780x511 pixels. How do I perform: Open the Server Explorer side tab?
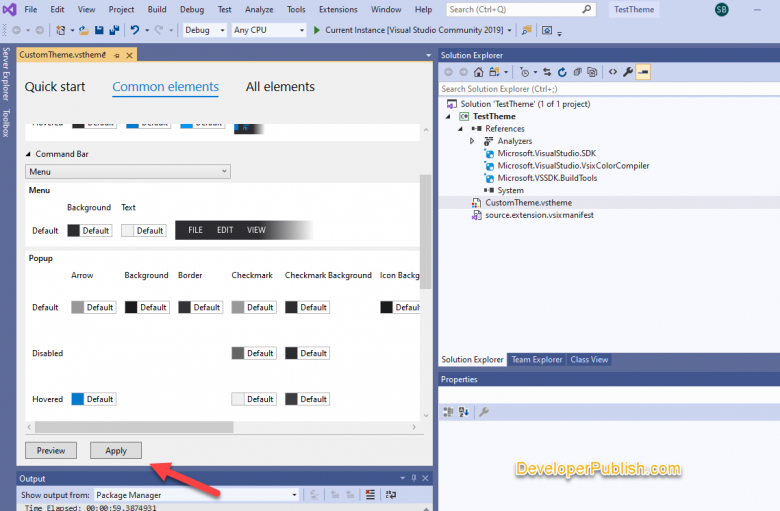(6, 73)
